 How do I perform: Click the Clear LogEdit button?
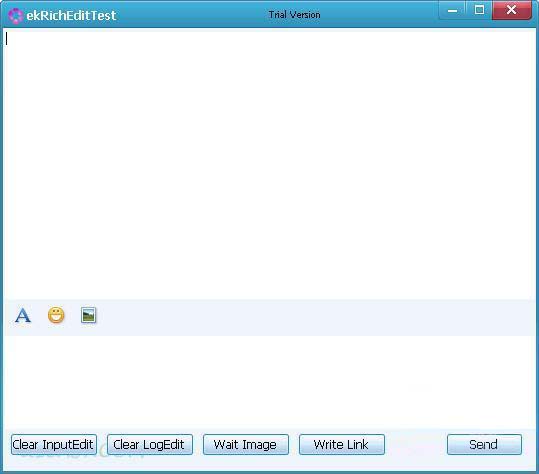point(150,444)
